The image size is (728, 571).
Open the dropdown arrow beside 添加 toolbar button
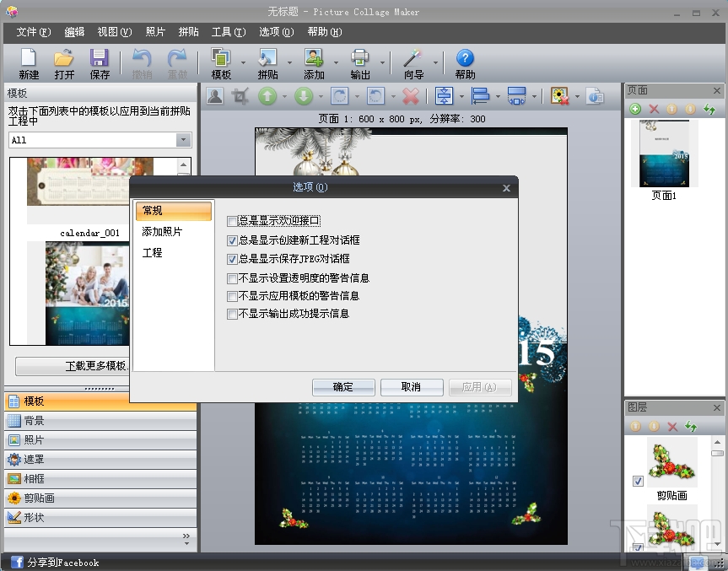click(337, 62)
